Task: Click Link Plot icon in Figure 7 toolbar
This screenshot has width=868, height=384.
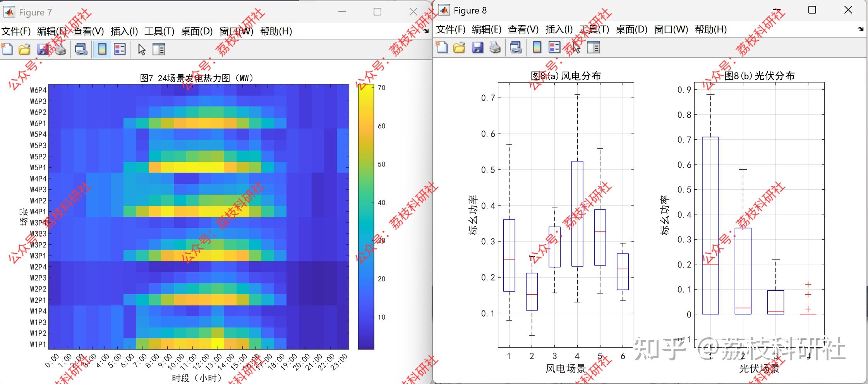Action: [81, 49]
